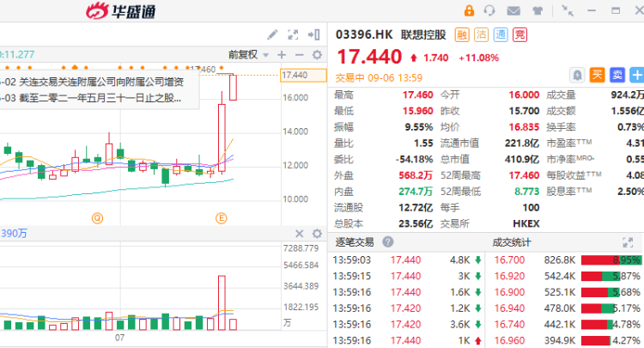Click the stock code 03396.HK
The width and height of the screenshot is (644, 348).
364,34
